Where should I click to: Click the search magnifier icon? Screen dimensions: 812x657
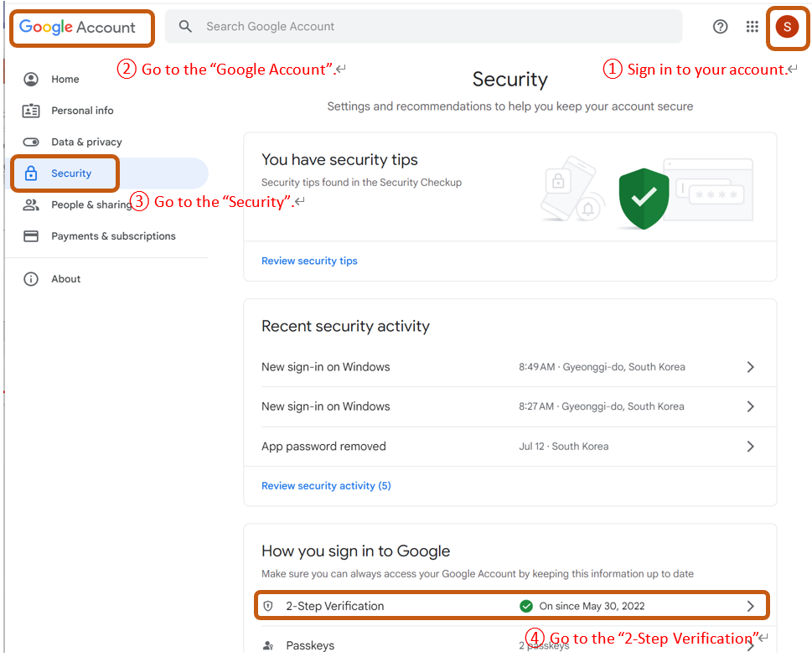tap(186, 27)
